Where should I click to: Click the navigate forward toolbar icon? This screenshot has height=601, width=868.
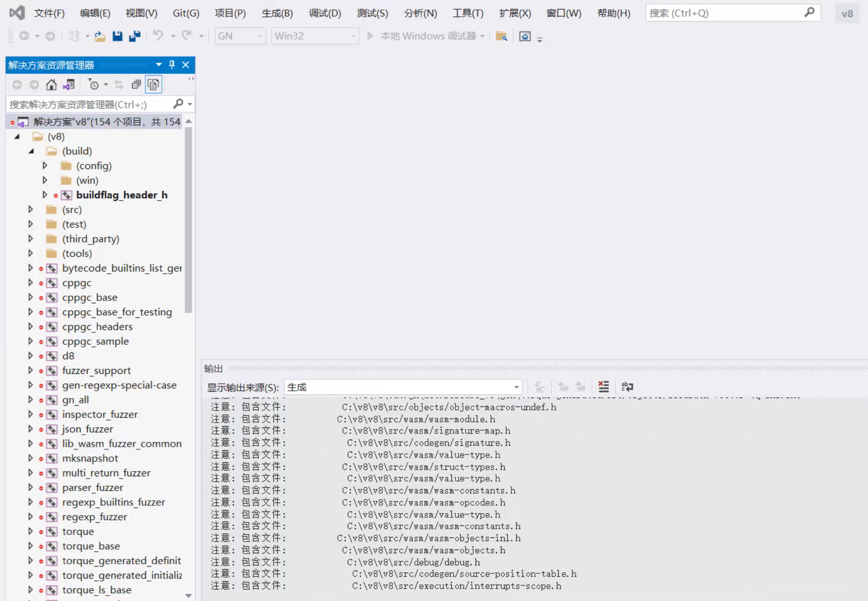50,36
